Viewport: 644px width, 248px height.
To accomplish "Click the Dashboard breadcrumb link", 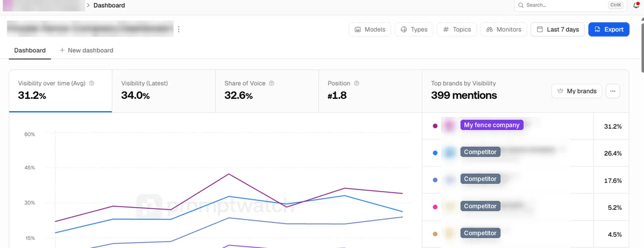I will [x=109, y=5].
